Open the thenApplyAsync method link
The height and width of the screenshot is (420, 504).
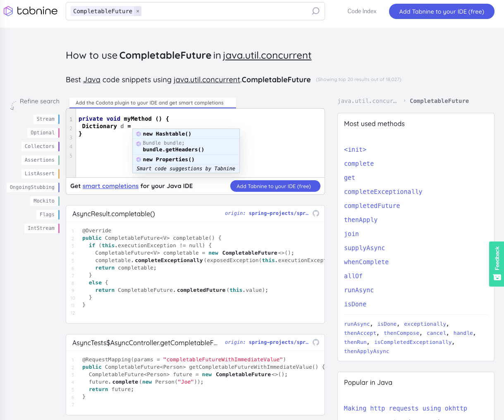click(367, 351)
